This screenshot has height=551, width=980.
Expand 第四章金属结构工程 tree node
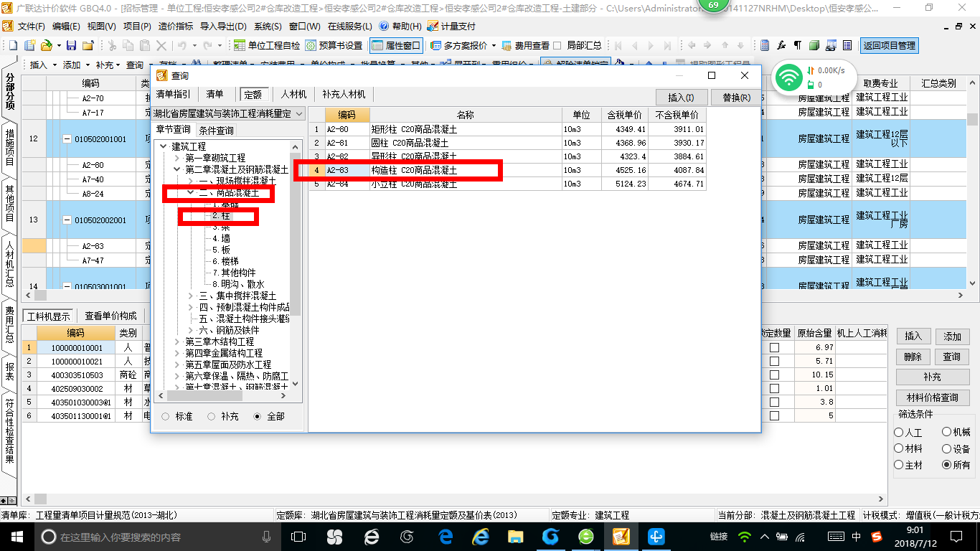click(177, 353)
